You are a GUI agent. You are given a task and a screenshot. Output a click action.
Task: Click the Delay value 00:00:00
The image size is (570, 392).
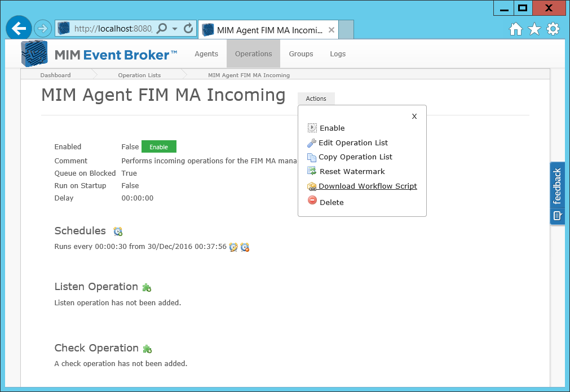(x=138, y=198)
